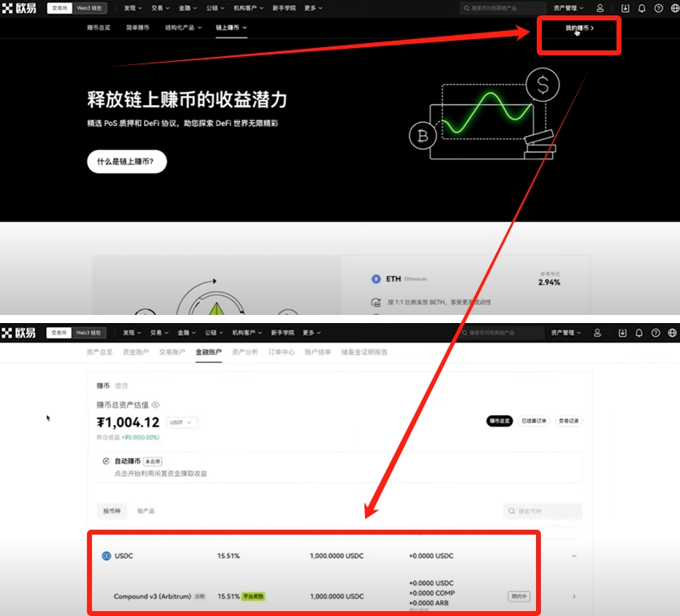Click the 欧易 logo in upper screenshot

(19, 8)
